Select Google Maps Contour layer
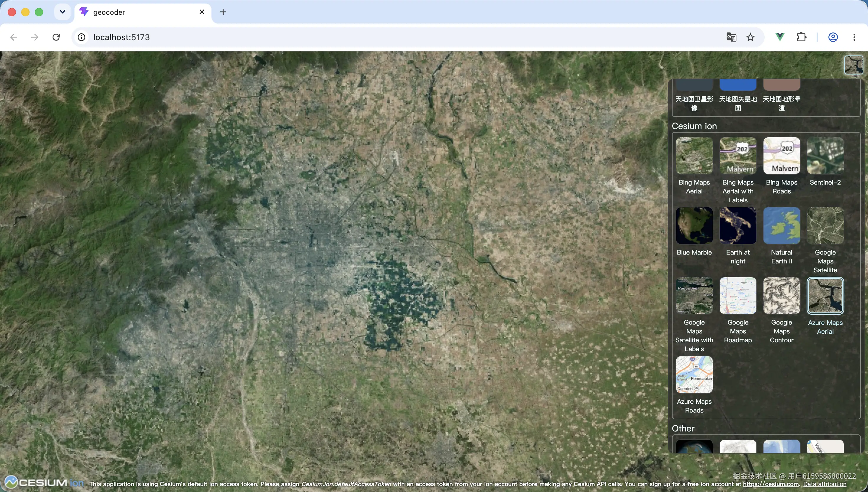 (781, 296)
